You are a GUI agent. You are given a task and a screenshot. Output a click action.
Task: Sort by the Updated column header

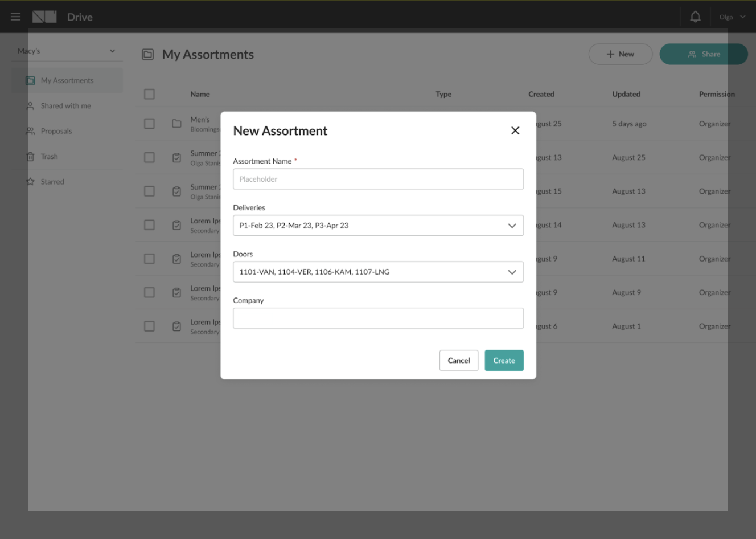tap(626, 93)
